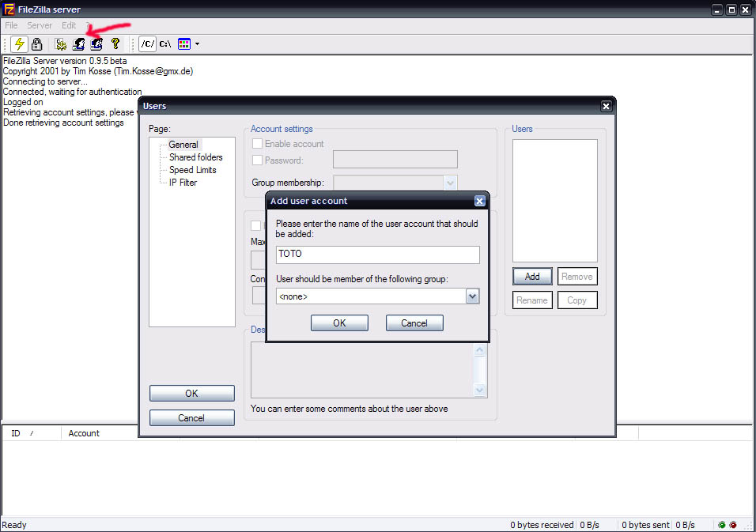Click the 'Done retrieving account settings' log line

pyautogui.click(x=63, y=123)
